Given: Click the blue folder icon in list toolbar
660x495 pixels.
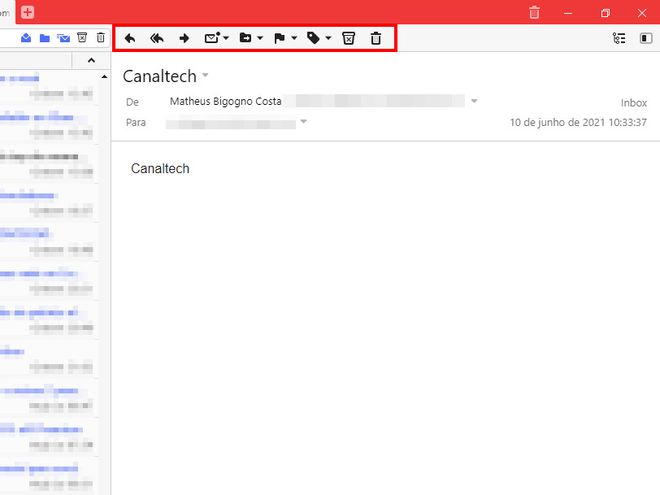Looking at the screenshot, I should tap(45, 38).
